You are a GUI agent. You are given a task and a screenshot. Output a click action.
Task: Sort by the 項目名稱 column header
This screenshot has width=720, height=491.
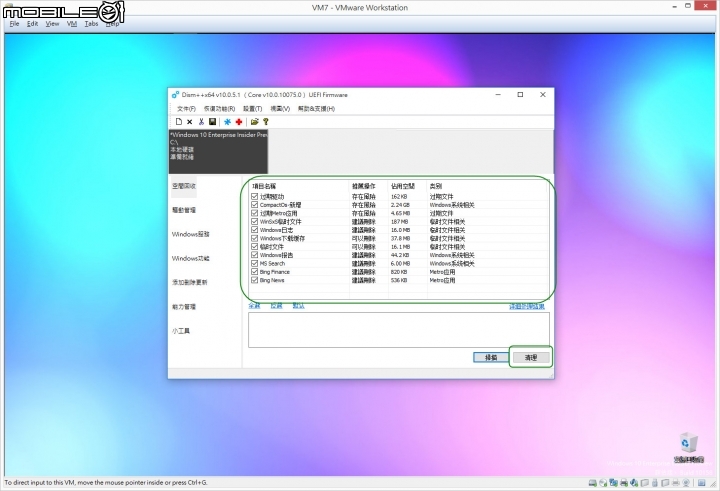click(x=299, y=186)
